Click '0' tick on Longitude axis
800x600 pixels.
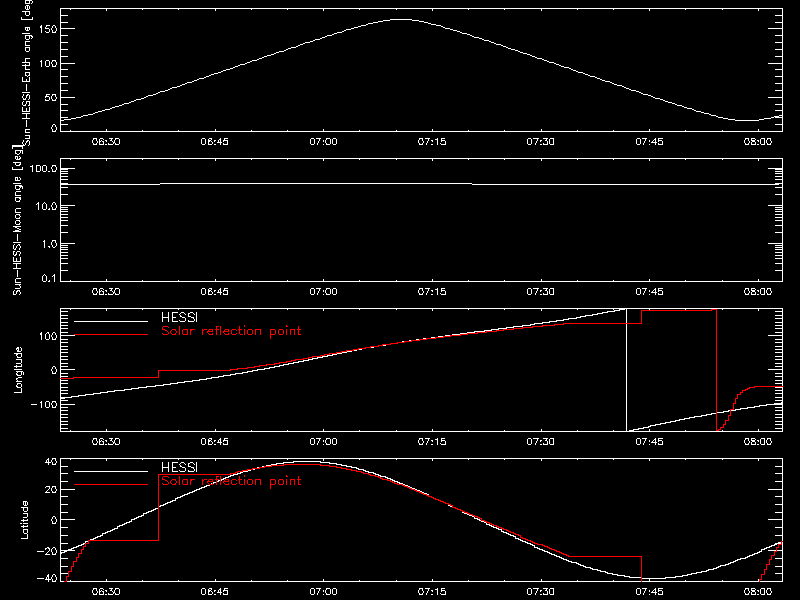tap(54, 370)
